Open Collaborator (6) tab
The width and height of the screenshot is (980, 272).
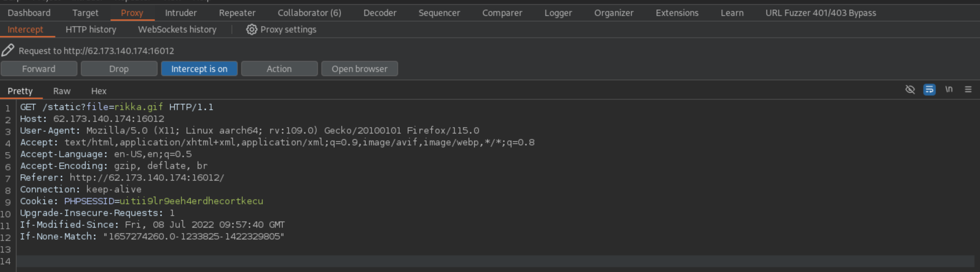click(x=309, y=13)
